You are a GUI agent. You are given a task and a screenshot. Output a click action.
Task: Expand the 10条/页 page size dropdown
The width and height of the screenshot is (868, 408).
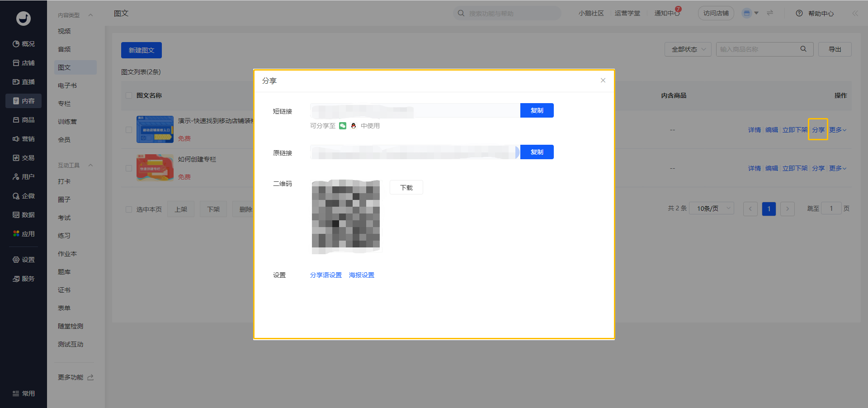(x=711, y=209)
